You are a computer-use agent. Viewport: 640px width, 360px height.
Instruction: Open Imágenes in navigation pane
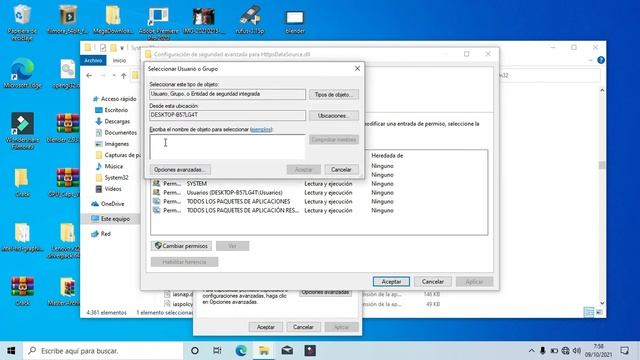point(112,144)
